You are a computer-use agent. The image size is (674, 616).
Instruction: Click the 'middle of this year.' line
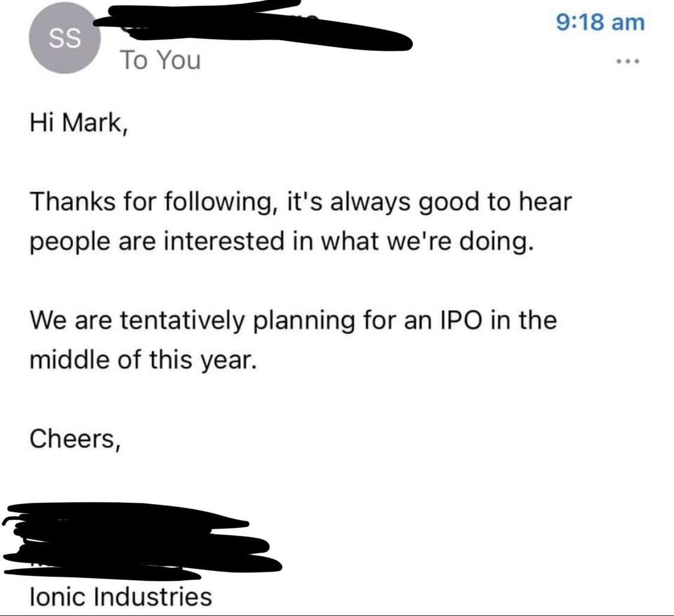point(143,360)
